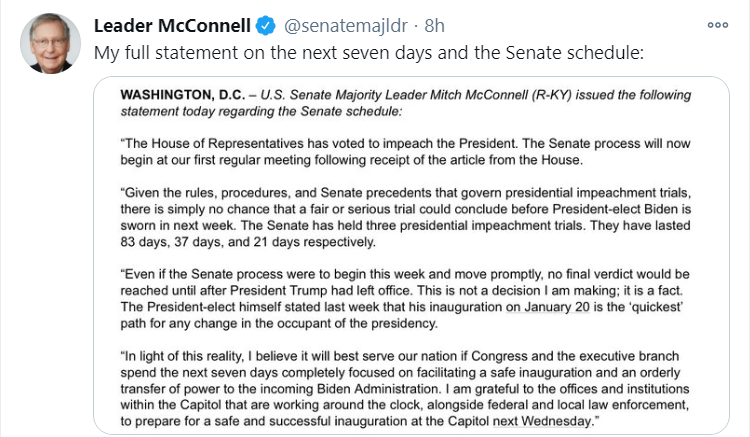
Task: Click the paragraph starting "Even if the Senate"
Action: (x=405, y=299)
